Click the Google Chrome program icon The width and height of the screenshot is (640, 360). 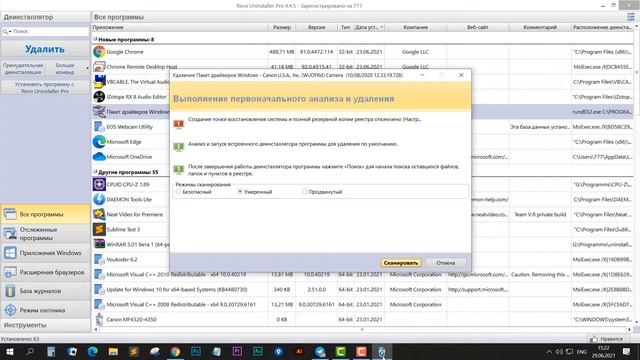[99, 52]
